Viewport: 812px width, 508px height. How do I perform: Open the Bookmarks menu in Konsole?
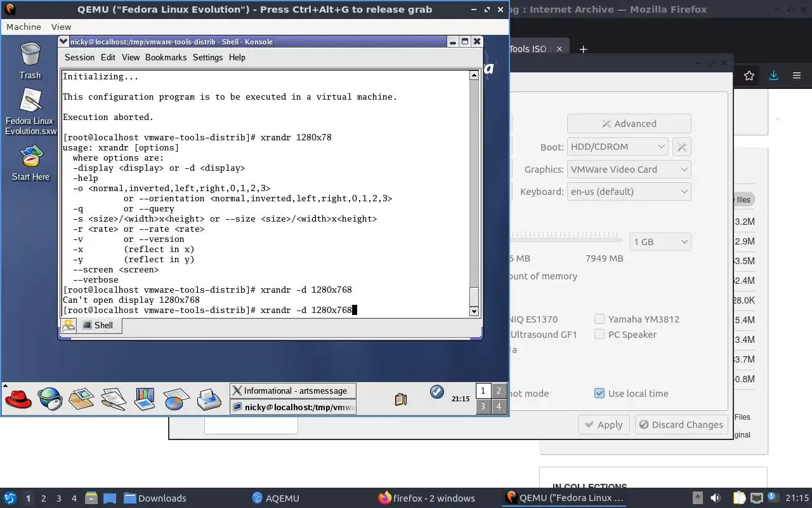[x=166, y=57]
